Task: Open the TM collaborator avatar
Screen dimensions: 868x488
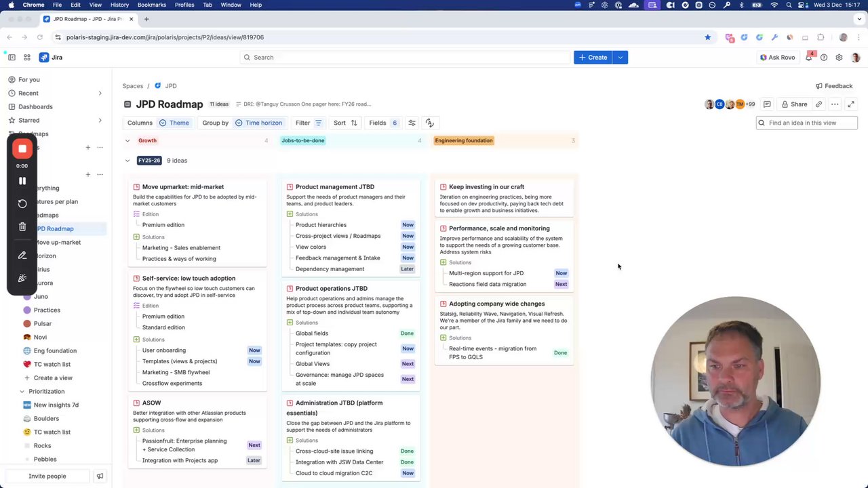Action: [740, 104]
